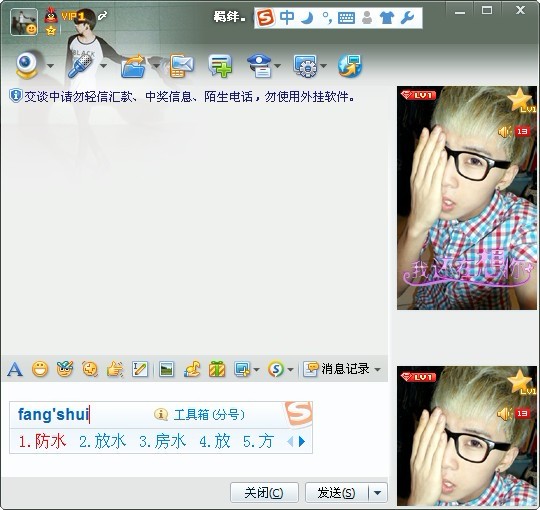Click the yellow star level icon under the penguin
The image size is (540, 510).
(x=51, y=31)
